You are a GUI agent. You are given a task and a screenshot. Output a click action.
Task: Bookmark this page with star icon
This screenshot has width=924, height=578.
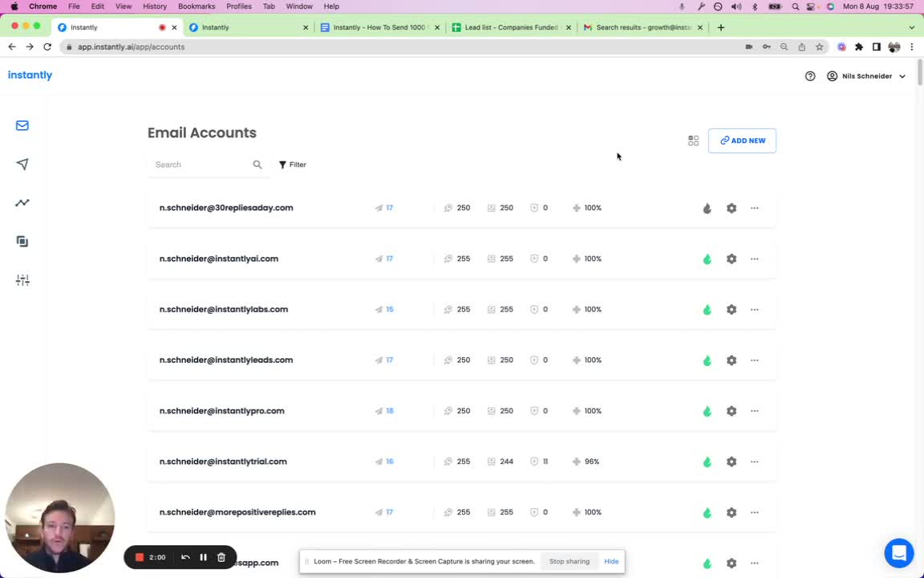click(819, 47)
